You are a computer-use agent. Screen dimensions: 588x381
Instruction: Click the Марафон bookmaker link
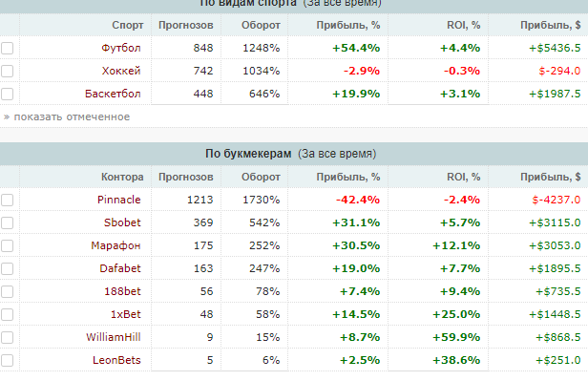115,245
